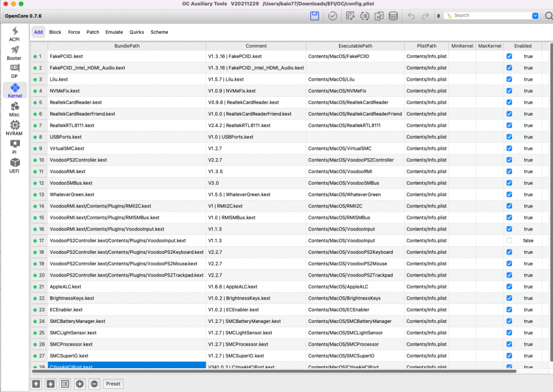Remove kext with minus button
553x392 pixels.
click(x=94, y=384)
